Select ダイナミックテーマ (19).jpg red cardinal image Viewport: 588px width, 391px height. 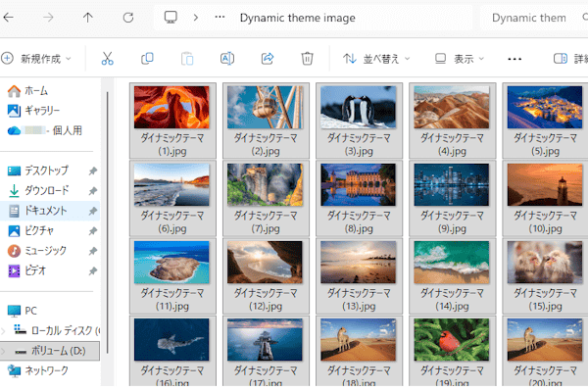click(452, 351)
